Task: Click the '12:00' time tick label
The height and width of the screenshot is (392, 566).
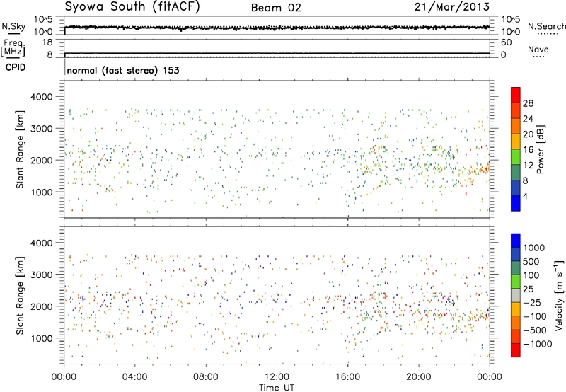Action: (277, 377)
